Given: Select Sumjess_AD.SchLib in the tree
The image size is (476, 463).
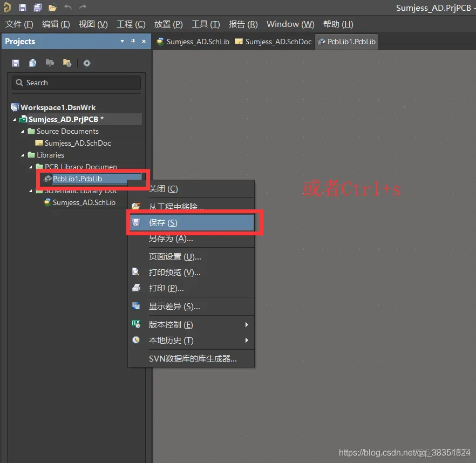Looking at the screenshot, I should (x=84, y=202).
